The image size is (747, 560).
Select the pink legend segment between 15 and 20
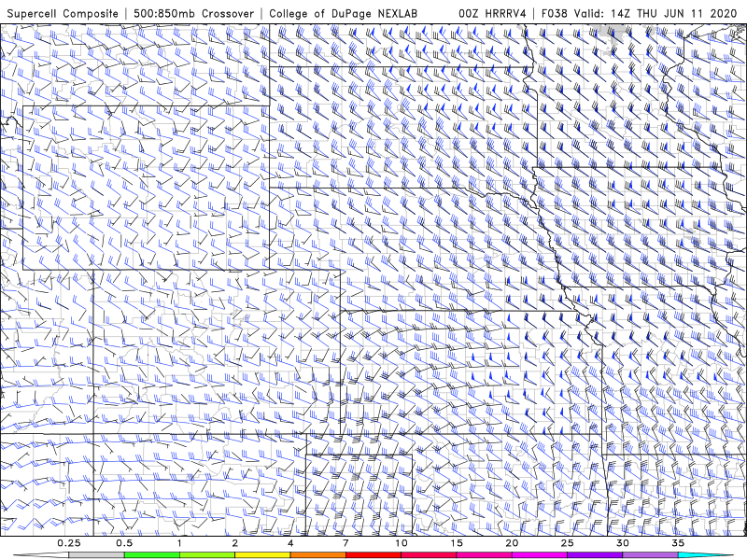(x=484, y=555)
